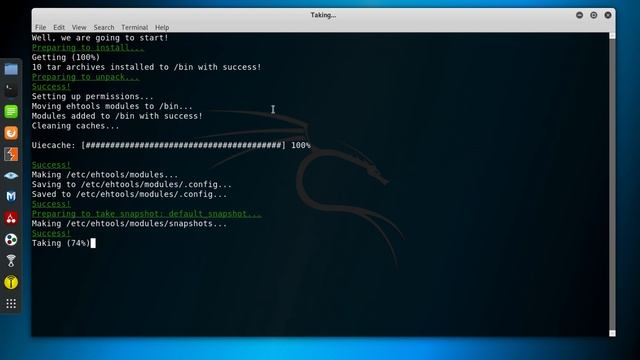Show all applications grid icon
The width and height of the screenshot is (640, 360).
tap(11, 303)
